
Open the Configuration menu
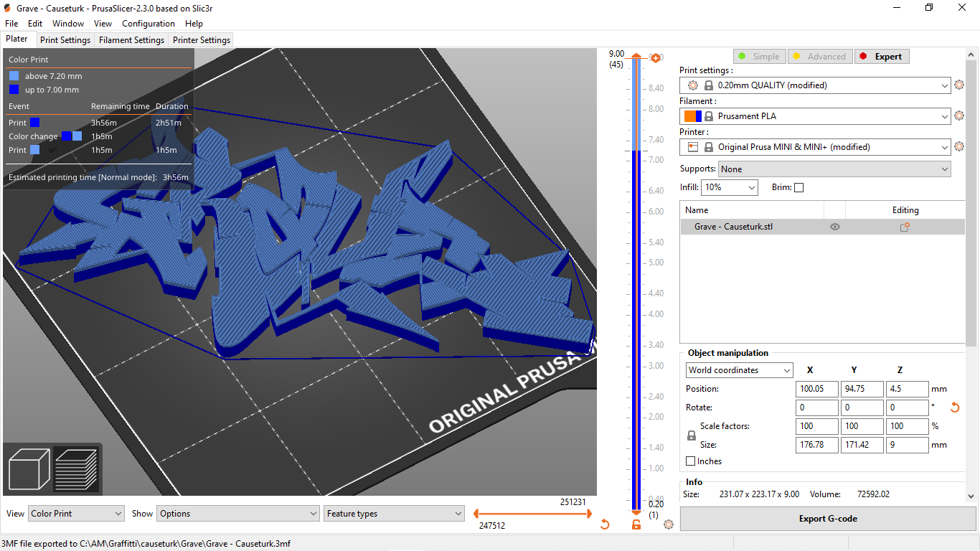click(x=149, y=24)
